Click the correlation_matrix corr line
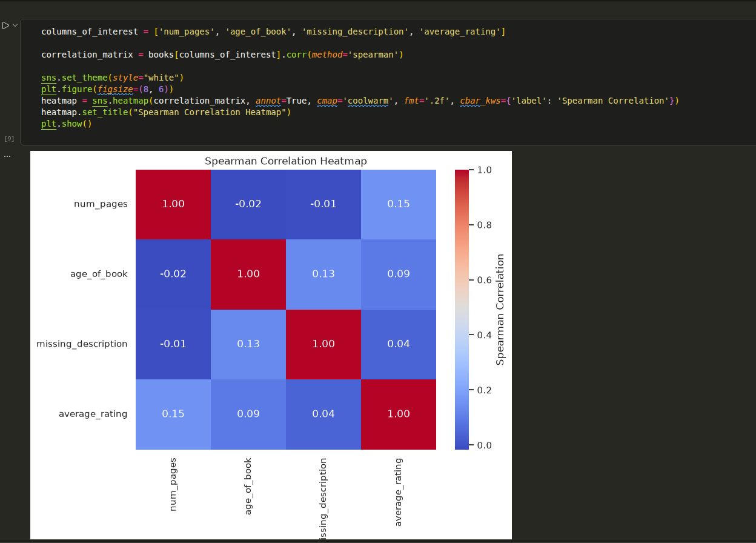The image size is (756, 543). (222, 55)
